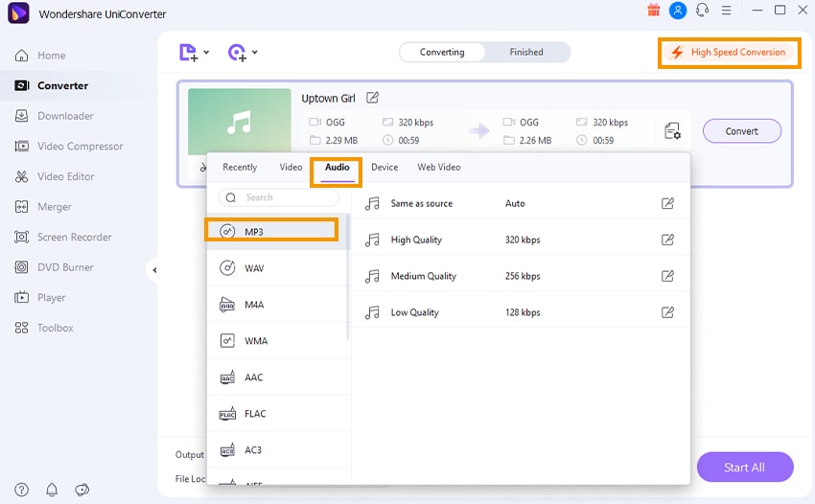Screen dimensions: 815x504
Task: Click the Wondershare UniConverter logo
Action: coord(18,12)
